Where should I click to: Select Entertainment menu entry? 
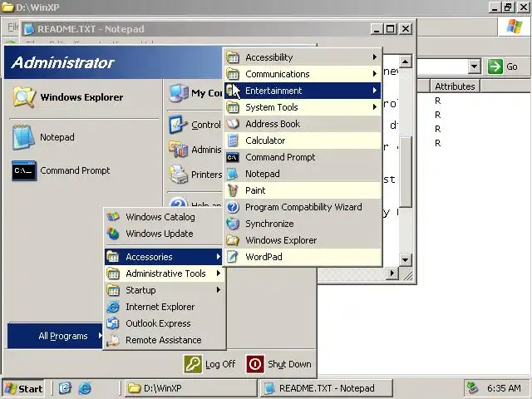click(303, 91)
